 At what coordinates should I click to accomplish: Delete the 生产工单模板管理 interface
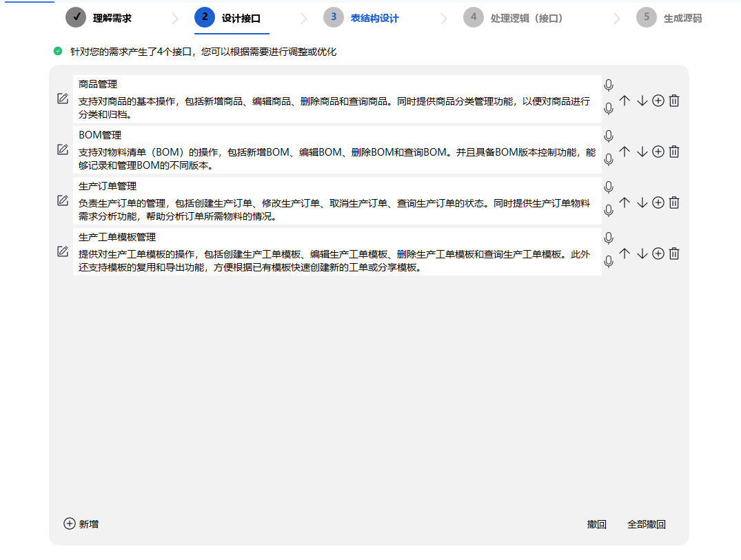674,253
